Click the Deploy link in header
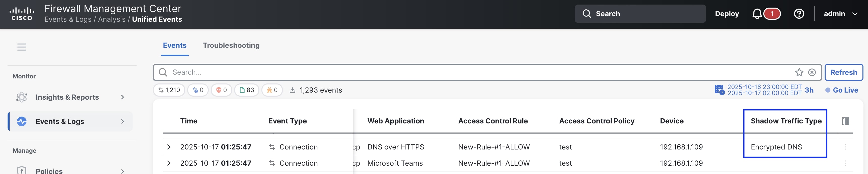 pyautogui.click(x=727, y=14)
